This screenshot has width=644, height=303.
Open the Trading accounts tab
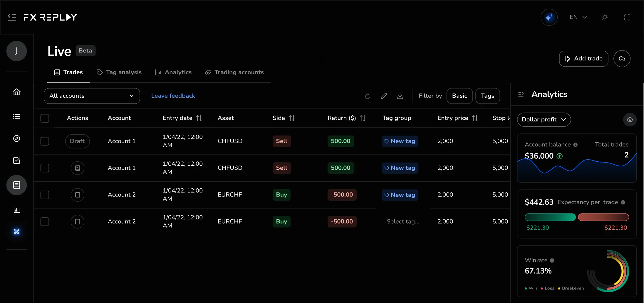point(234,72)
